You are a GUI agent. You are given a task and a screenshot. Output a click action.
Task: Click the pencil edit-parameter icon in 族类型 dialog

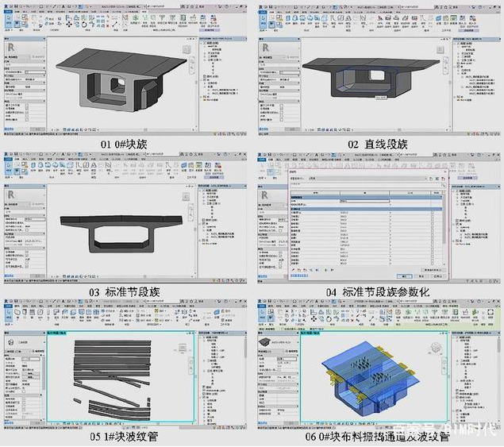[x=293, y=269]
